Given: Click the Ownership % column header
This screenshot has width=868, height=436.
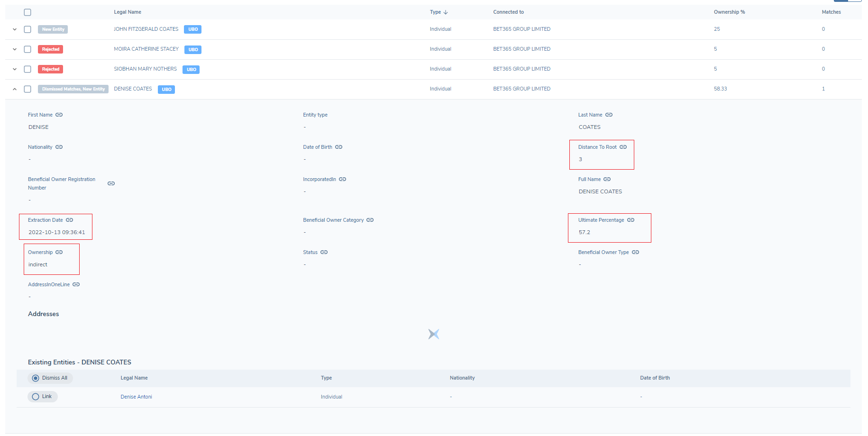Looking at the screenshot, I should point(729,12).
